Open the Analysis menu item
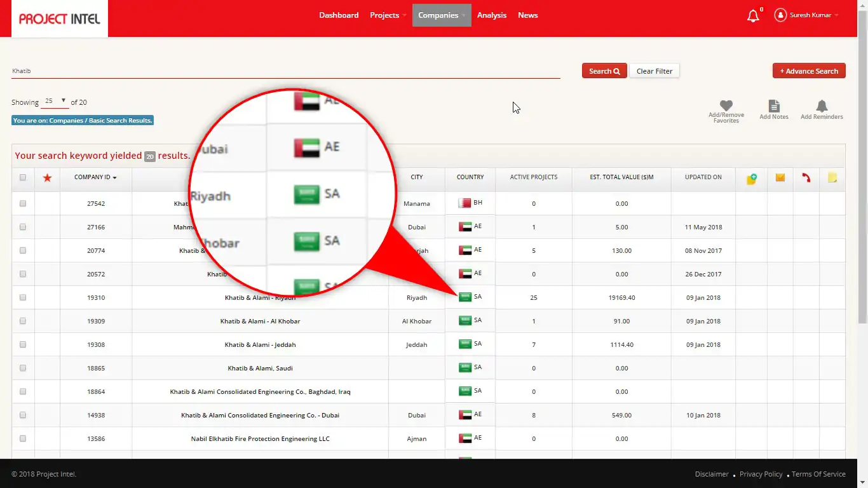 (x=492, y=15)
